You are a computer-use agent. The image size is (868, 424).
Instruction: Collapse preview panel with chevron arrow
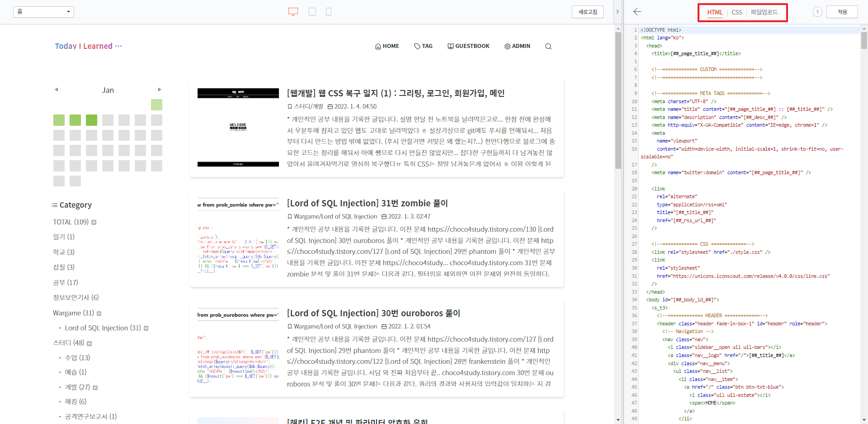[617, 12]
